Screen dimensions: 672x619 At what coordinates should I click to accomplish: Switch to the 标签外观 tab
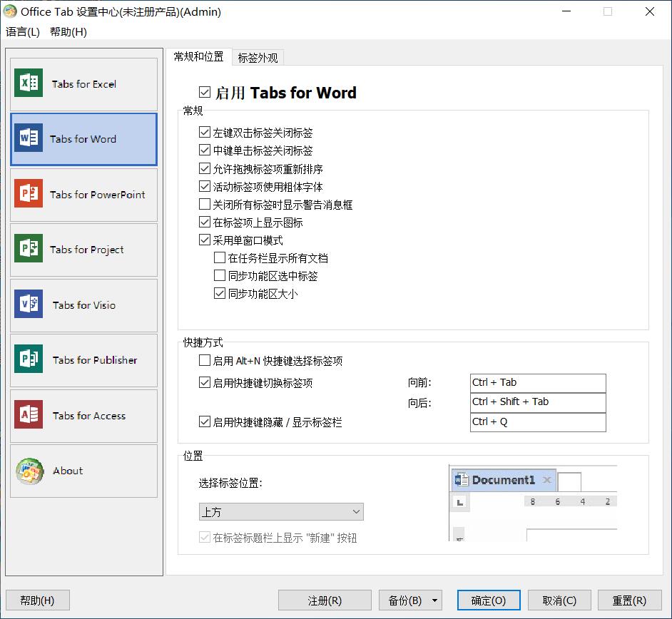click(x=258, y=58)
